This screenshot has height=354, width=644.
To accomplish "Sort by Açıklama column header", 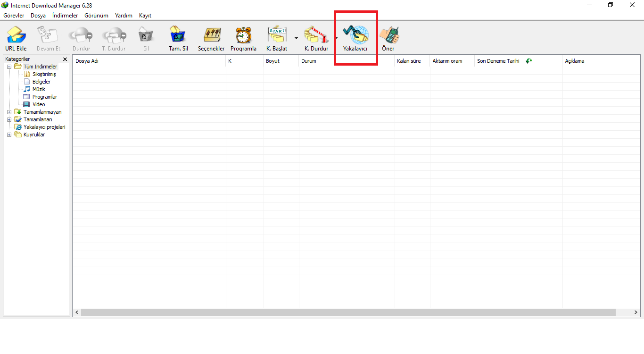I will 601,61.
